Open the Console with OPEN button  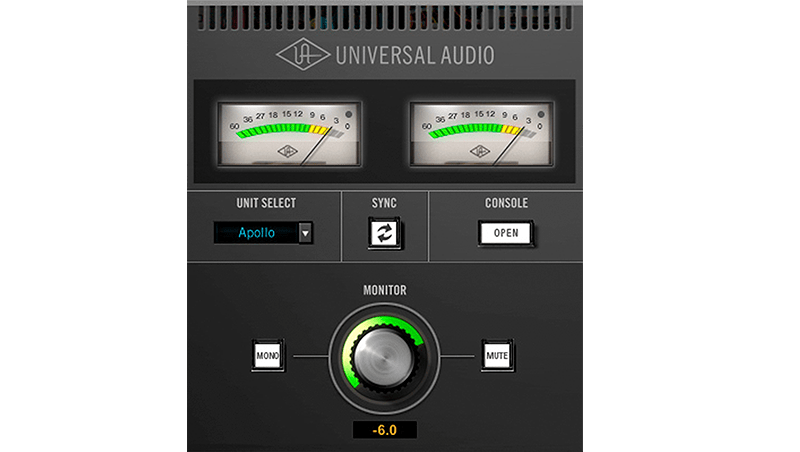click(x=506, y=233)
